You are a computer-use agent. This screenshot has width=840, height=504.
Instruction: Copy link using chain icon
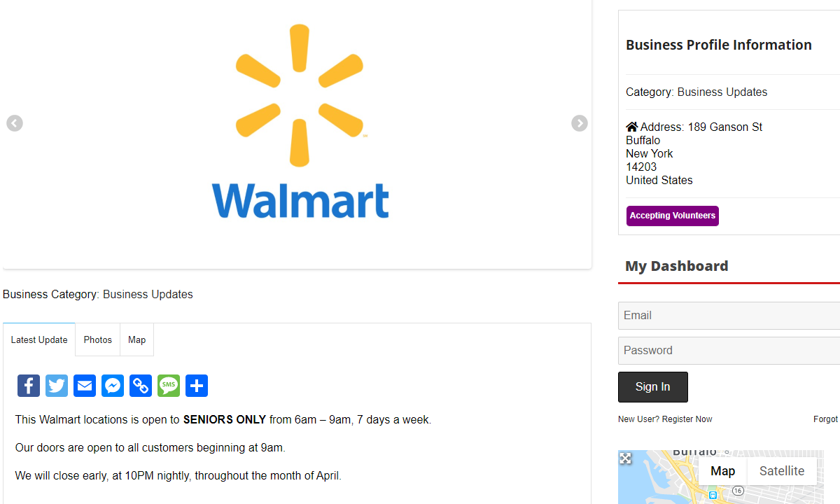pos(141,386)
